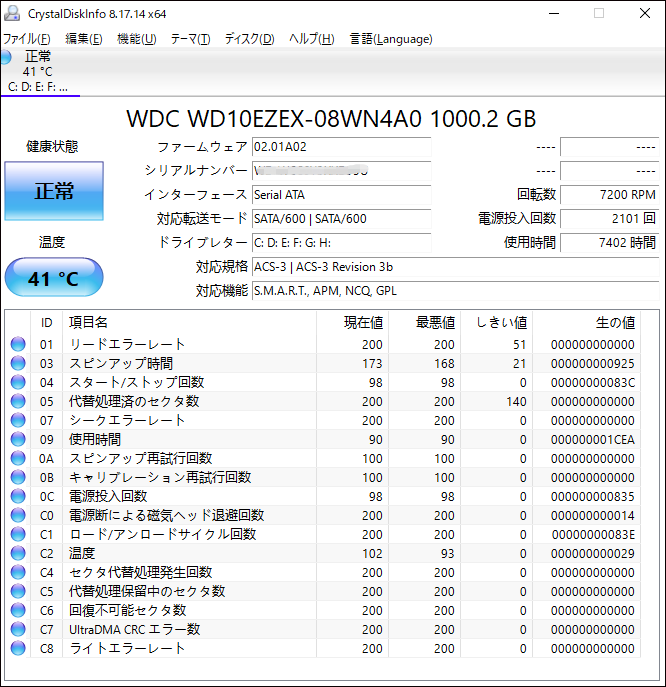Click the status icon for C7 UltraDMA CRC エラー数
666x687 pixels.
coord(18,629)
